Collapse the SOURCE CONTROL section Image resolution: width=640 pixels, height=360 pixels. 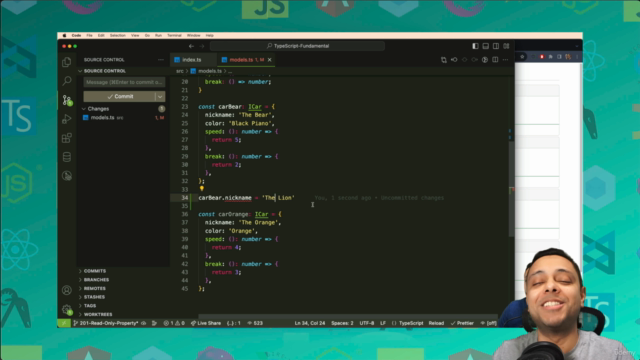80,71
